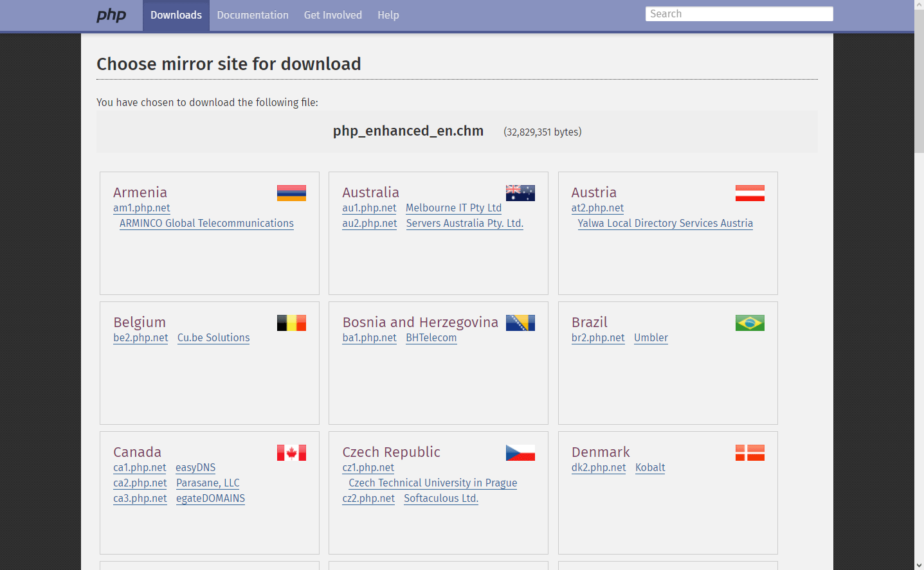Image resolution: width=924 pixels, height=570 pixels.
Task: Visit Yalwa Local Directory Services Austria
Action: click(x=666, y=224)
